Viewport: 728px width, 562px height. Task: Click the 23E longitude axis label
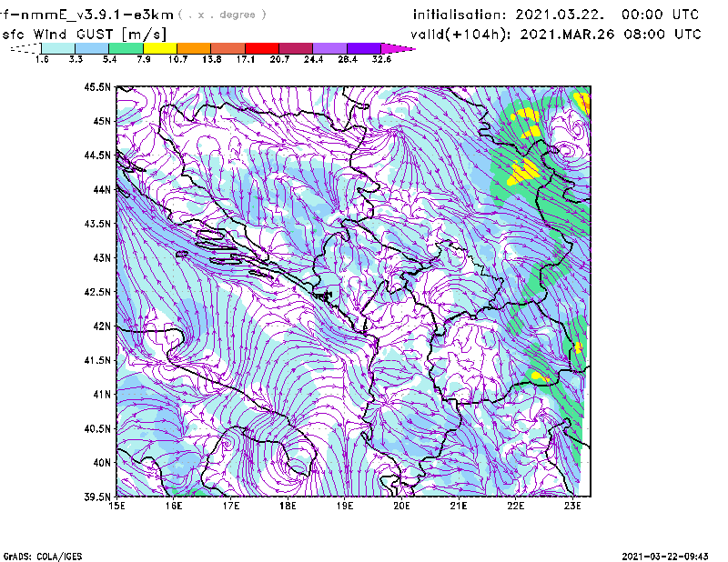click(572, 506)
